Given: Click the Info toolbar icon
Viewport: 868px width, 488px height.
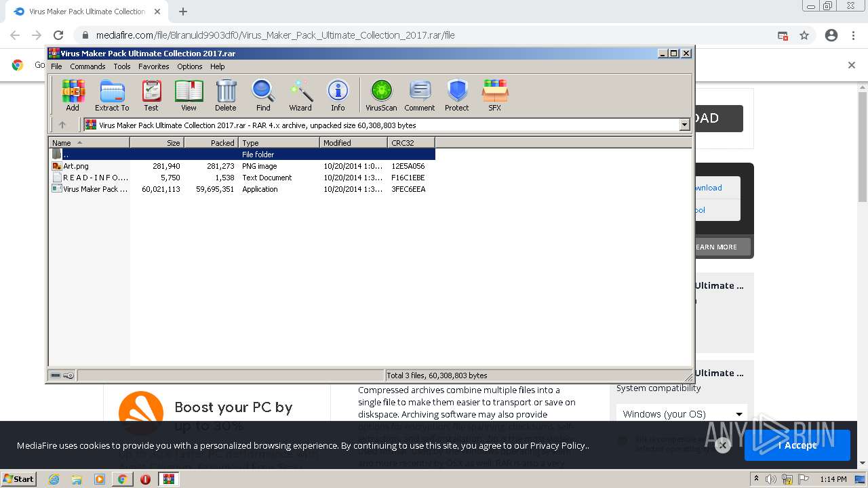Looking at the screenshot, I should pyautogui.click(x=338, y=95).
